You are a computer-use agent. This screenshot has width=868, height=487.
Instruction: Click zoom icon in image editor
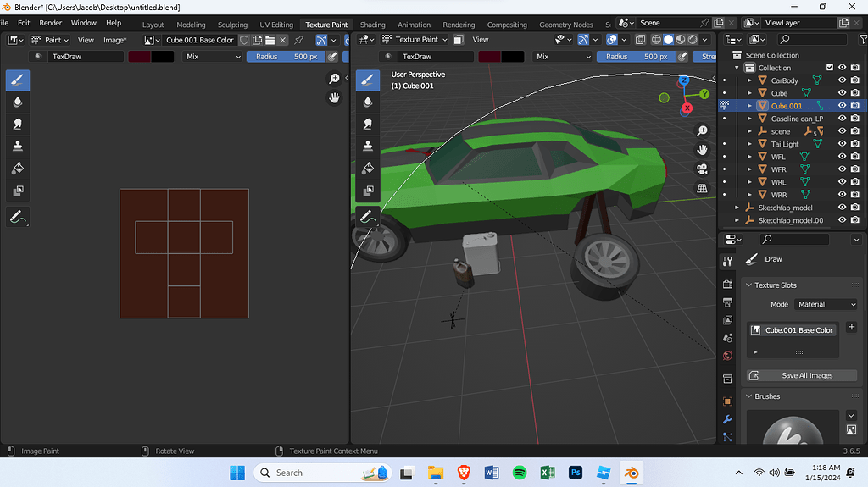tap(334, 79)
